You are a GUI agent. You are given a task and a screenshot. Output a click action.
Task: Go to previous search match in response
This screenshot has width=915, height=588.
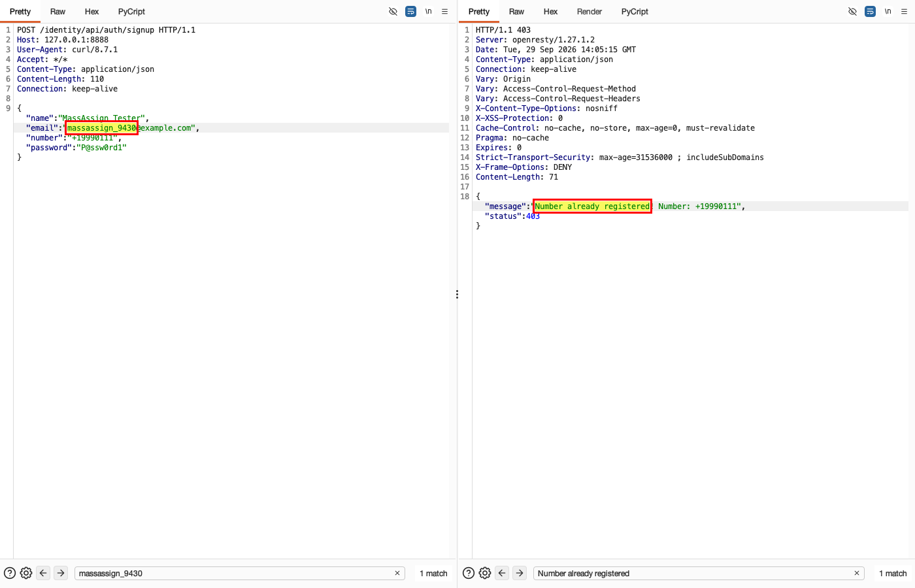click(x=502, y=573)
